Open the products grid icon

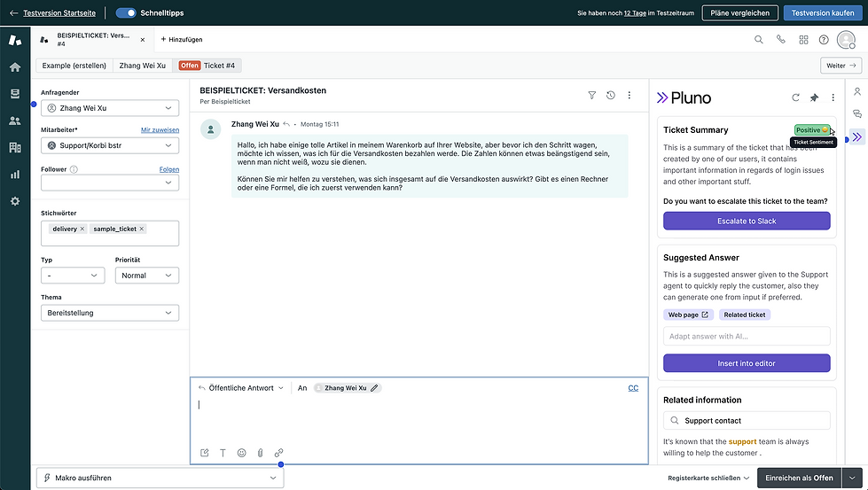tap(803, 39)
